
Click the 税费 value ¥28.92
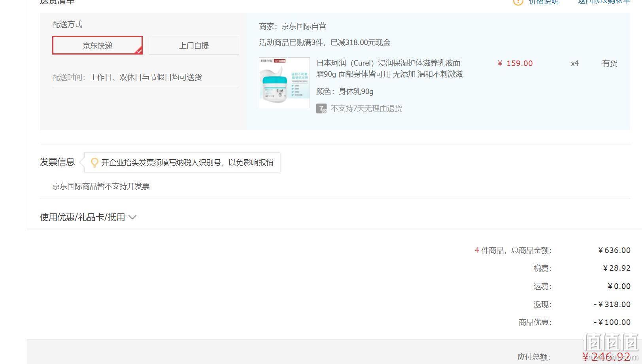tap(617, 268)
